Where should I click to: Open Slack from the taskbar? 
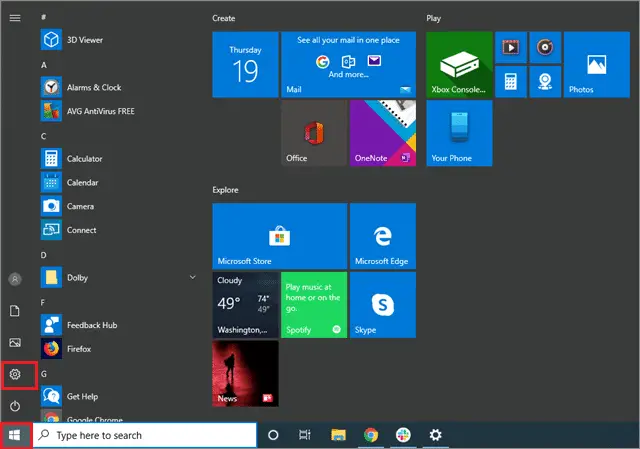[403, 435]
